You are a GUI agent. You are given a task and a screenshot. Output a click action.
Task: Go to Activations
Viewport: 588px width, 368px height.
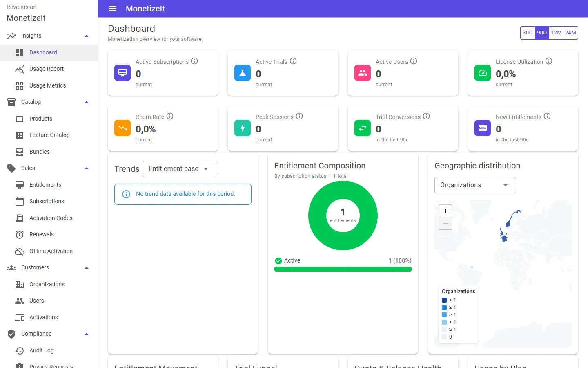[49, 317]
